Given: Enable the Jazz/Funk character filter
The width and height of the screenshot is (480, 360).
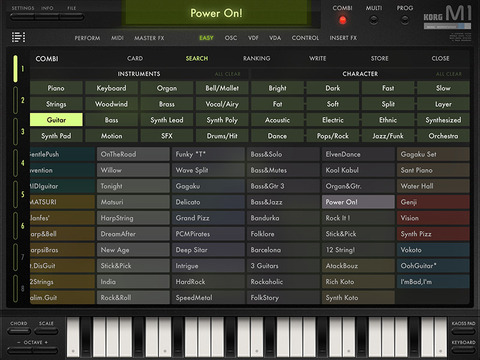Looking at the screenshot, I should [388, 136].
